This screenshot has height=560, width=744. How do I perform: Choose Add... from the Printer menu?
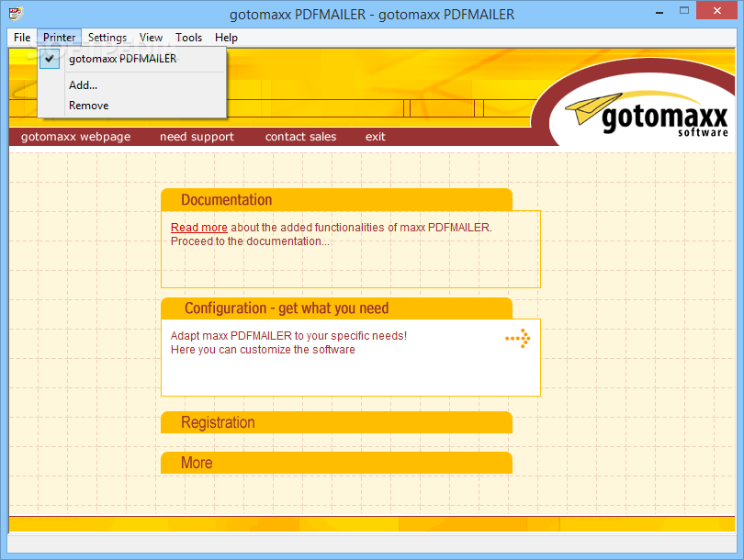(131, 85)
